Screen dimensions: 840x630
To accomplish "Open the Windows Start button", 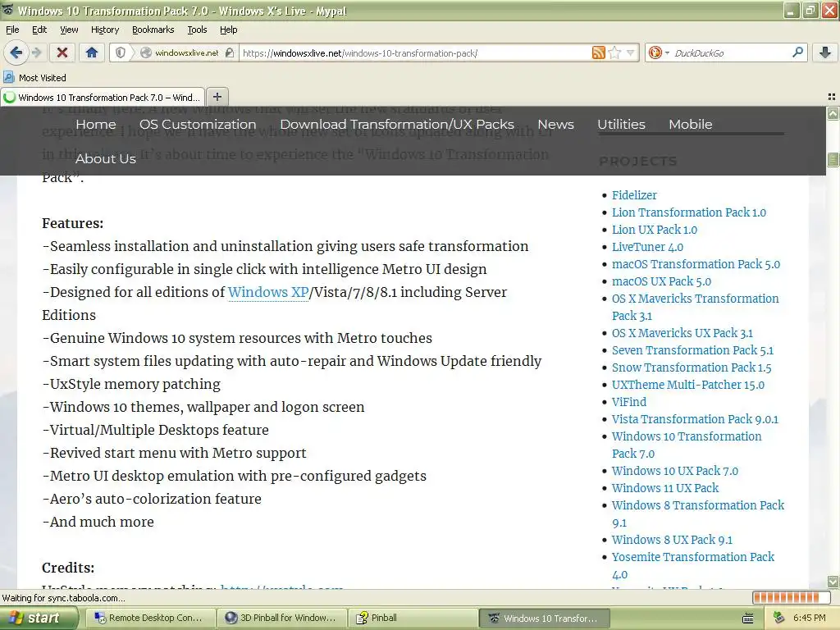I will tap(38, 618).
